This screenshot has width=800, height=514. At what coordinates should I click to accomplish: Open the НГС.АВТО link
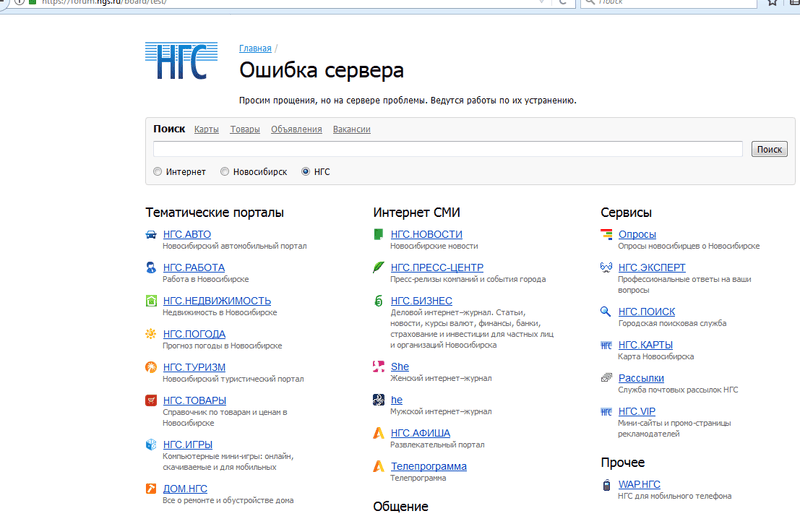187,234
